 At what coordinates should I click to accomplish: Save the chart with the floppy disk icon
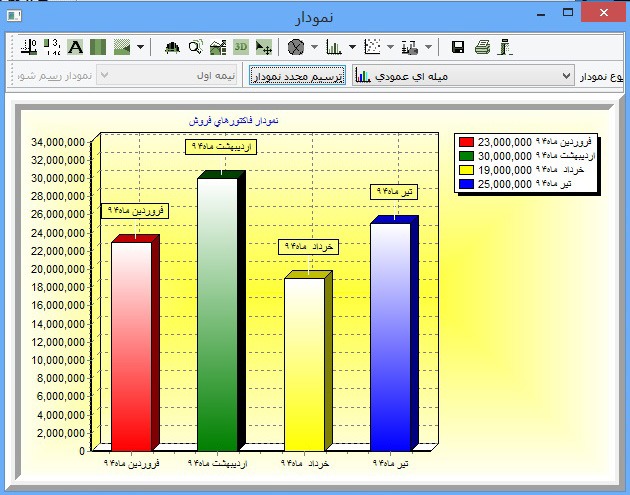click(x=458, y=47)
